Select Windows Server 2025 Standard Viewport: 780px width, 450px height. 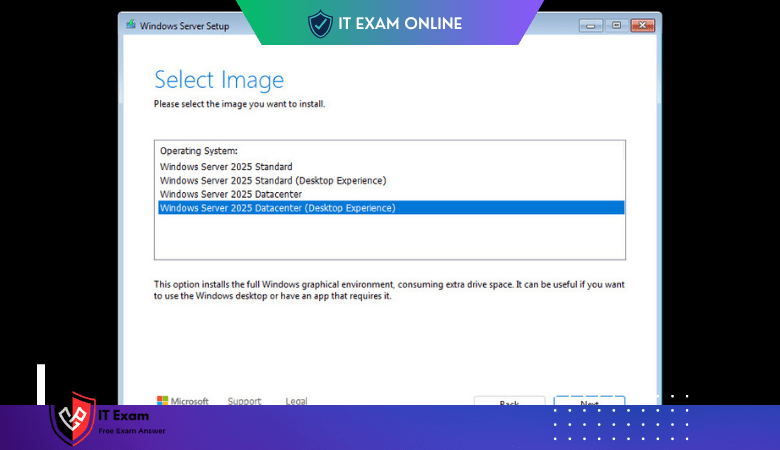click(391, 167)
